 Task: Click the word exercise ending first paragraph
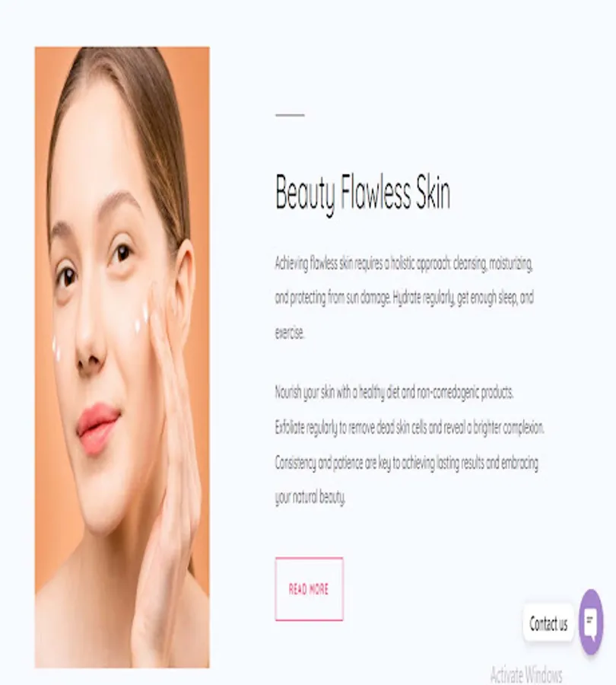click(x=290, y=333)
